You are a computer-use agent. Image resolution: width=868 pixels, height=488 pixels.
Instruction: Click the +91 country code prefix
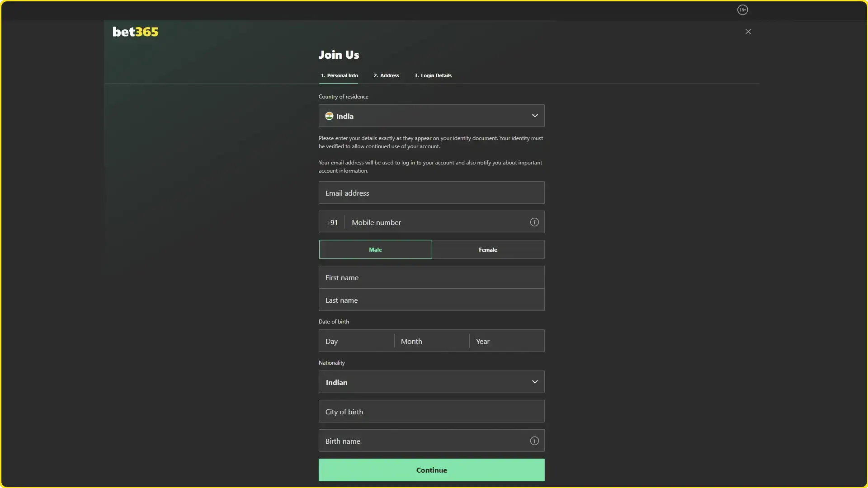click(x=332, y=222)
